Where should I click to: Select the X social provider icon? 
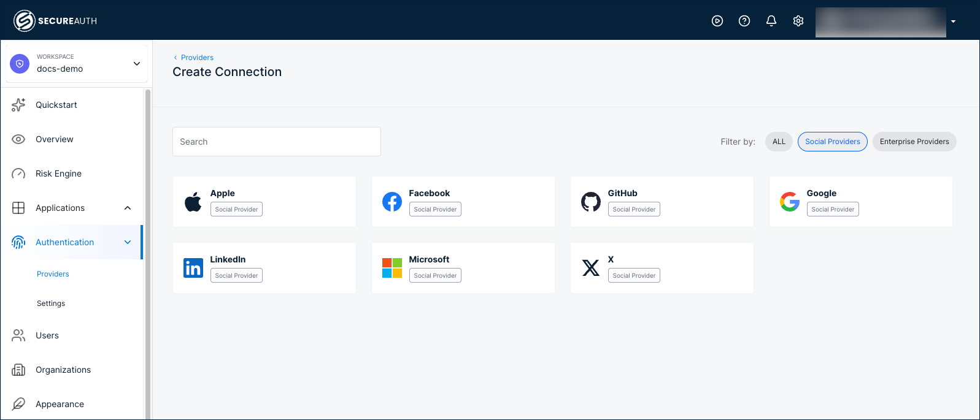[x=590, y=267]
